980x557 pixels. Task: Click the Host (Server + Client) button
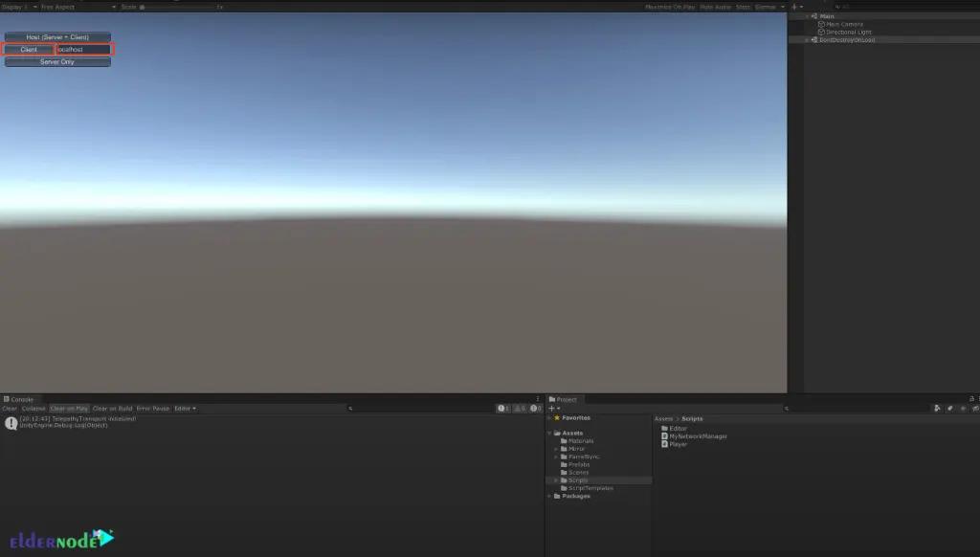57,37
